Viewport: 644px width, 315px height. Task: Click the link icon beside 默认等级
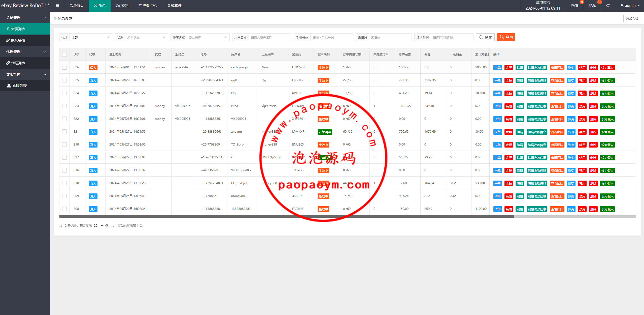coord(8,40)
